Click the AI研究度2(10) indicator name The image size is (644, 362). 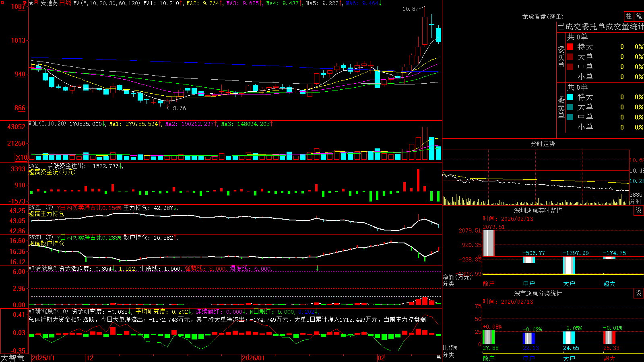coord(48,311)
